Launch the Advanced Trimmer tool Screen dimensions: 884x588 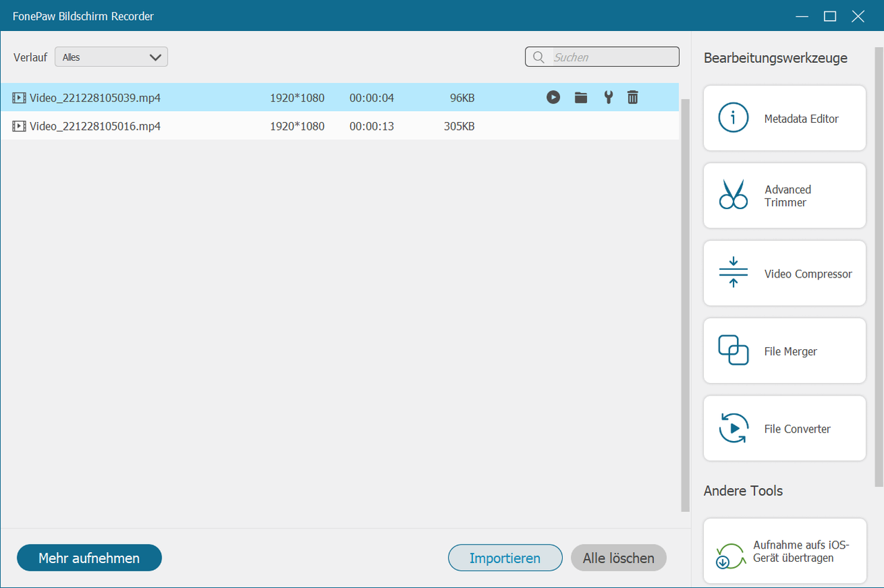785,195
